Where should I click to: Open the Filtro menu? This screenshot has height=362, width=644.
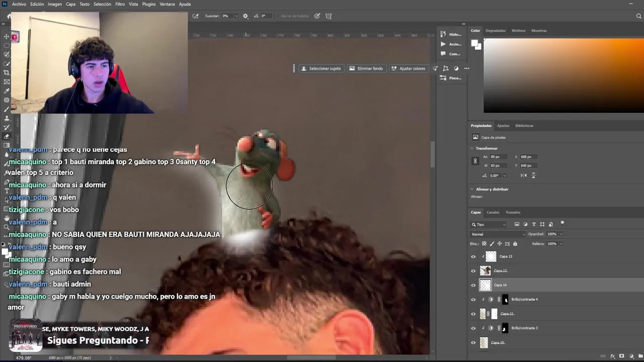(x=120, y=4)
